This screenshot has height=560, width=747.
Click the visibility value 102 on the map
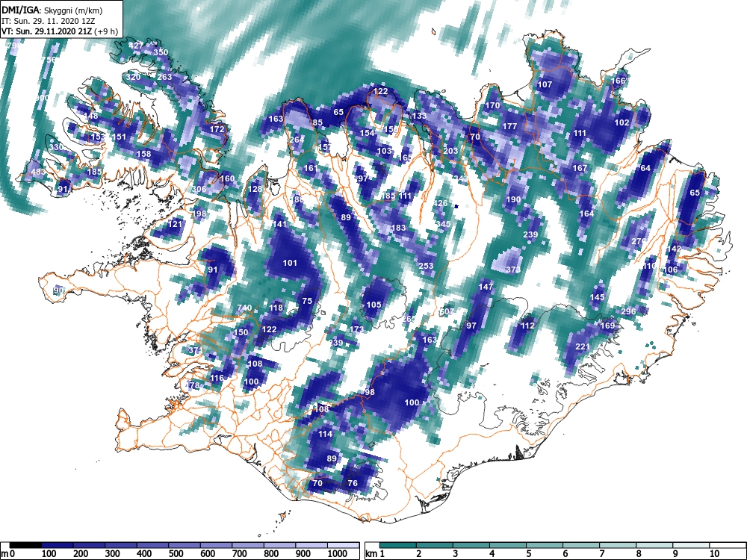tap(622, 122)
